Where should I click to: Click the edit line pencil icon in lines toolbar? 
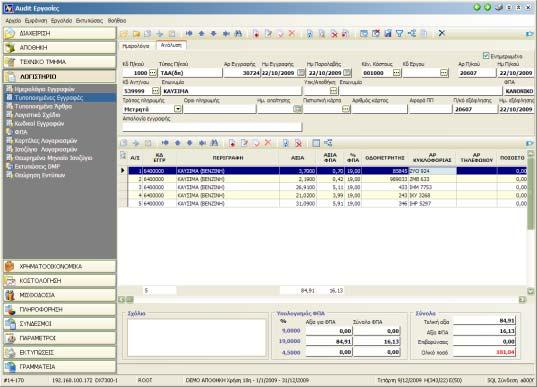click(x=245, y=143)
